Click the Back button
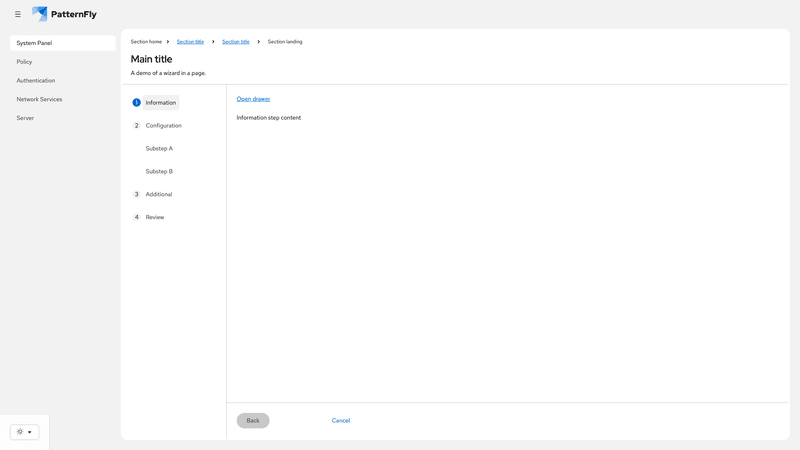The height and width of the screenshot is (450, 800). tap(253, 420)
